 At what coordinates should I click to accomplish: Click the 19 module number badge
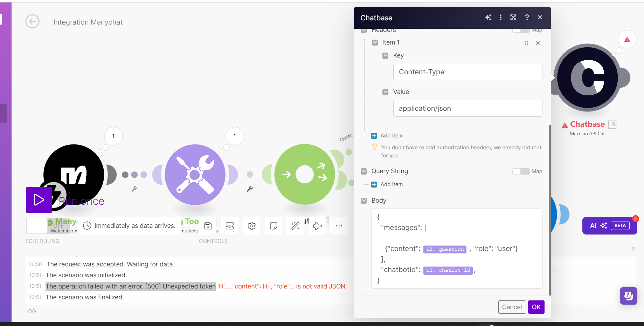[612, 124]
